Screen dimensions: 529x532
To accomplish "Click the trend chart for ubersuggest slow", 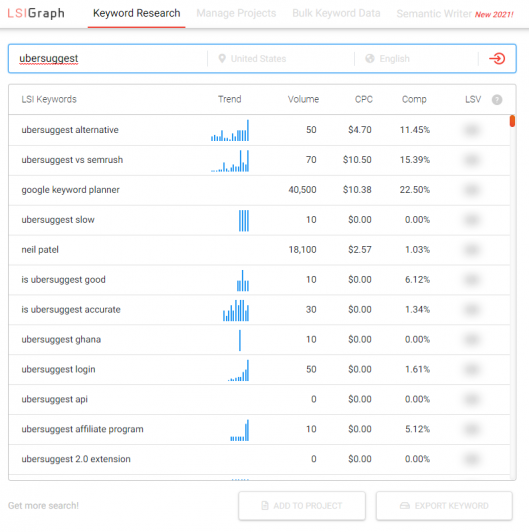I will 244,221.
